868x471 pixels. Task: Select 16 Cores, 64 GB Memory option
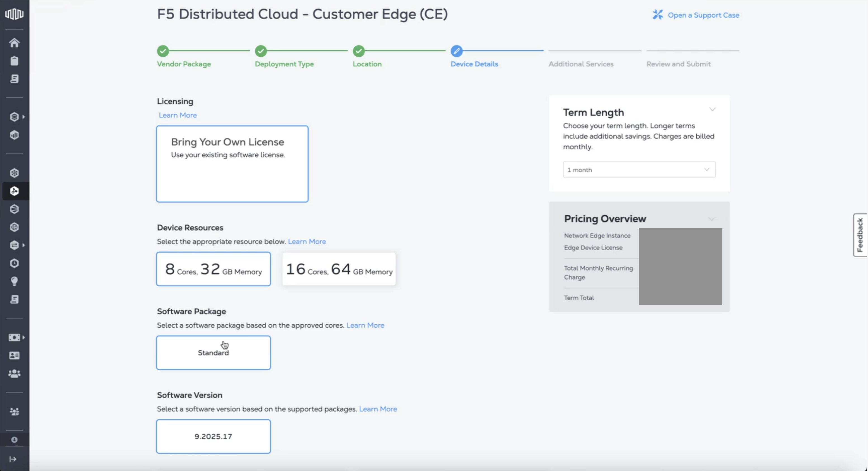(339, 269)
